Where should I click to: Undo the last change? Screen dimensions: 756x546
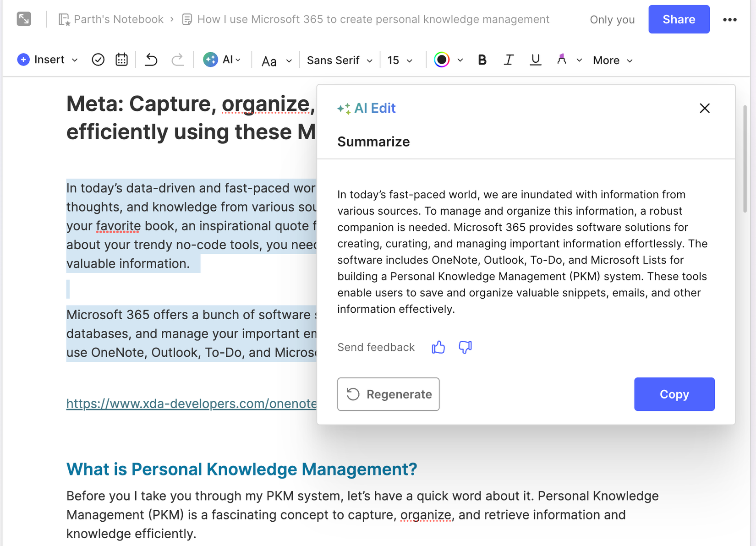coord(151,60)
